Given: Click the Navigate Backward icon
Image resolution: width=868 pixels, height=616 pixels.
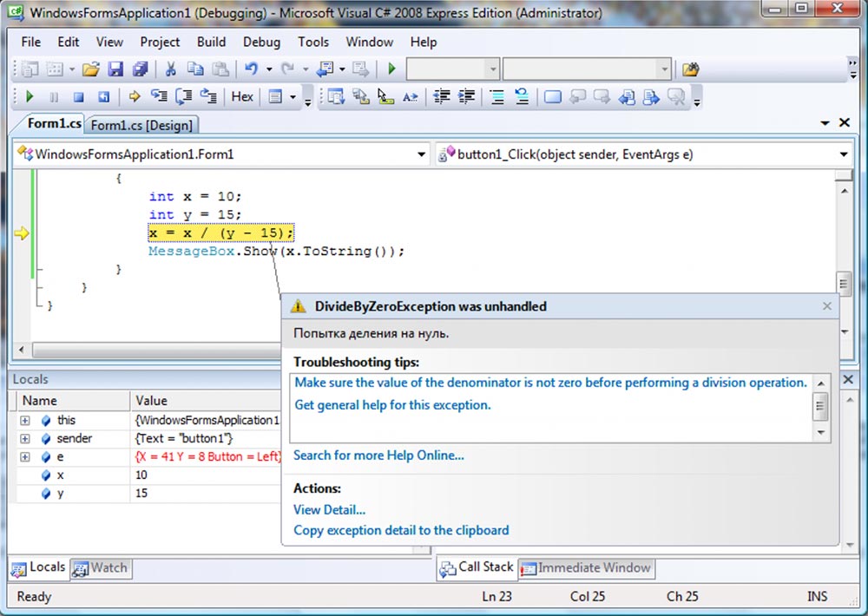Looking at the screenshot, I should (325, 69).
